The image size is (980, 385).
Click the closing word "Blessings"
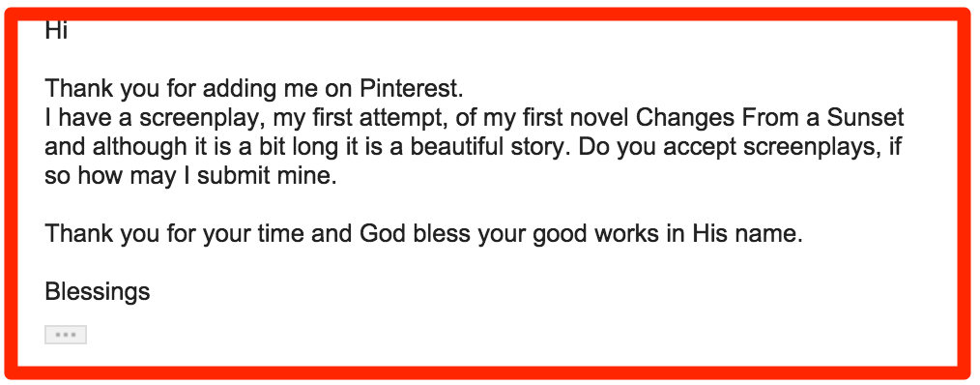(98, 292)
